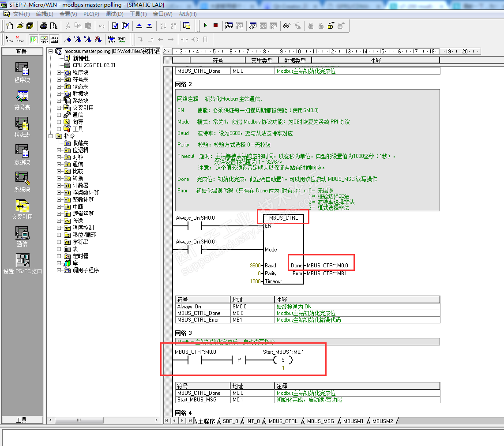Click the green RUN mode arrow

(206, 26)
